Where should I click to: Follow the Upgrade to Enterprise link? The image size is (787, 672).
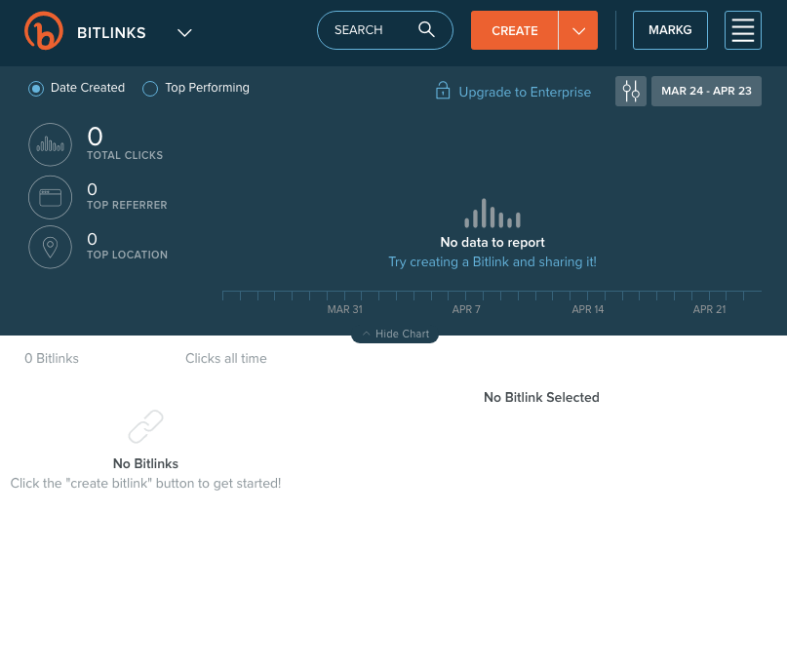pyautogui.click(x=525, y=92)
